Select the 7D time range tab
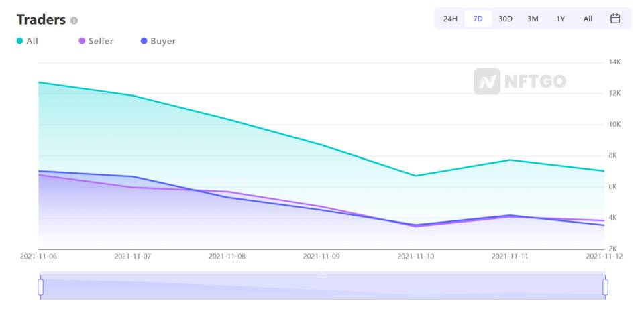Image resolution: width=644 pixels, height=317 pixels. 478,19
